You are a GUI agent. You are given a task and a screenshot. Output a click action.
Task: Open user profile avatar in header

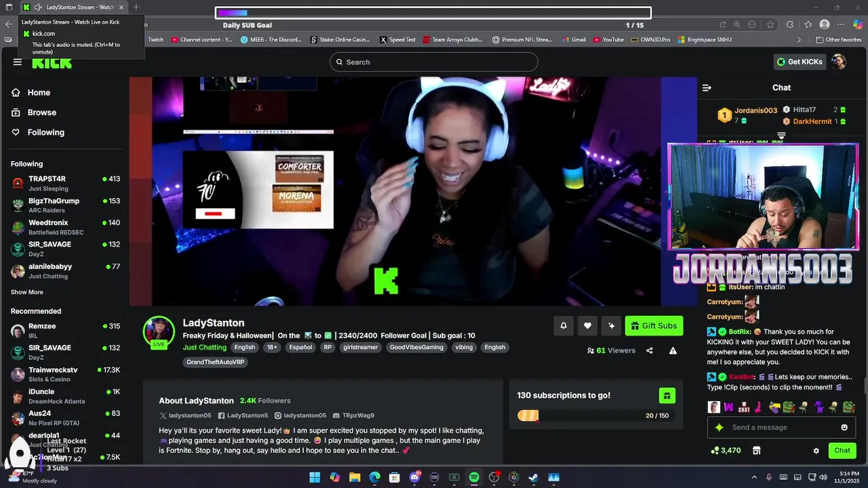pos(839,62)
